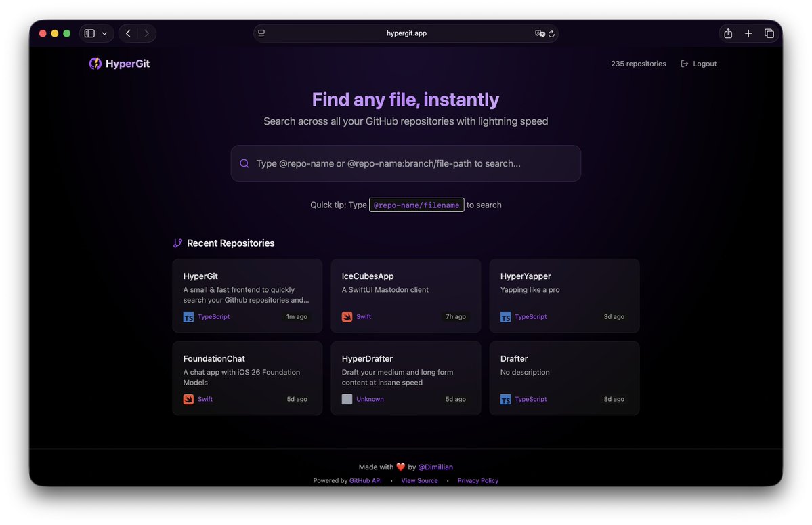Image resolution: width=812 pixels, height=525 pixels.
Task: Open the HyperYapper repository card
Action: pyautogui.click(x=564, y=295)
